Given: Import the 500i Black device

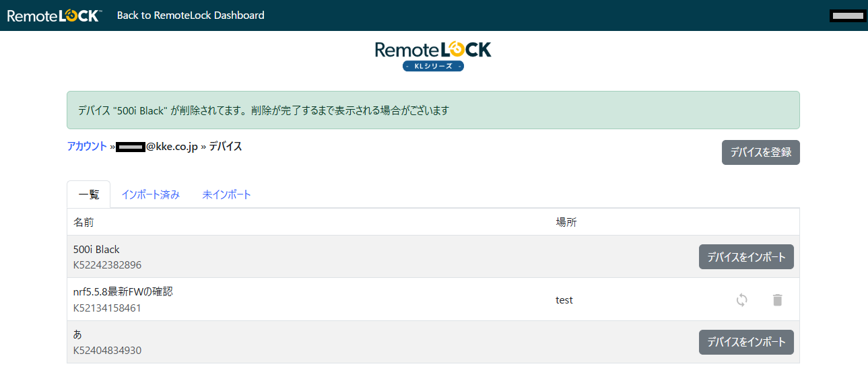Looking at the screenshot, I should click(746, 256).
